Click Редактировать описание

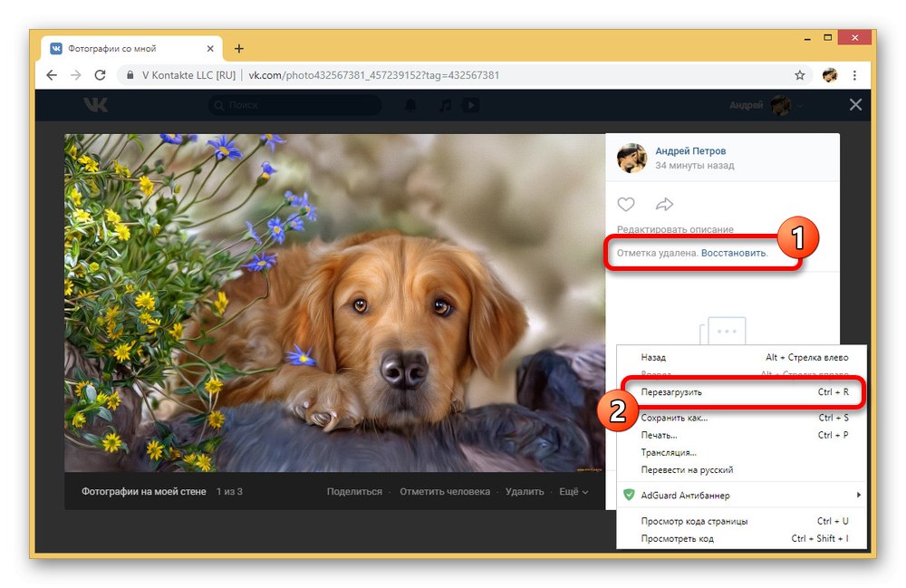click(675, 229)
